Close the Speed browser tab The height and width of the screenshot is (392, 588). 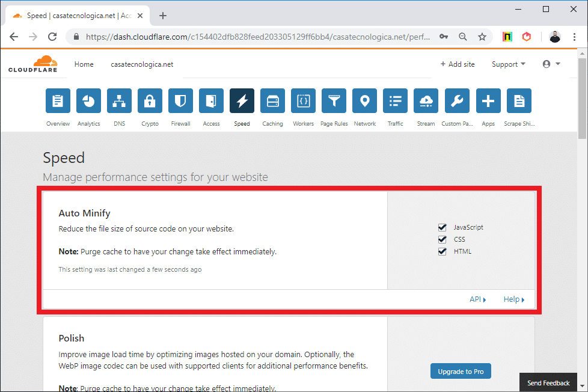click(140, 16)
